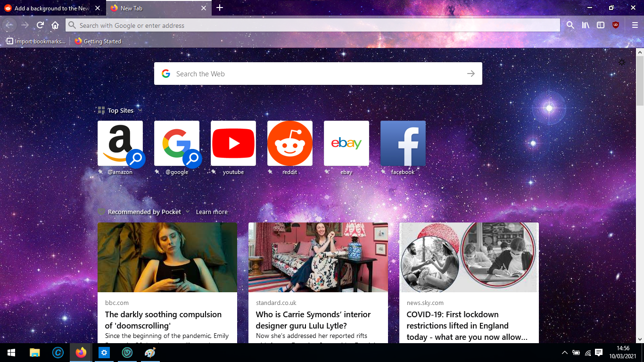Select the New Tab tab
Viewport: 644px width, 362px height.
[158, 8]
